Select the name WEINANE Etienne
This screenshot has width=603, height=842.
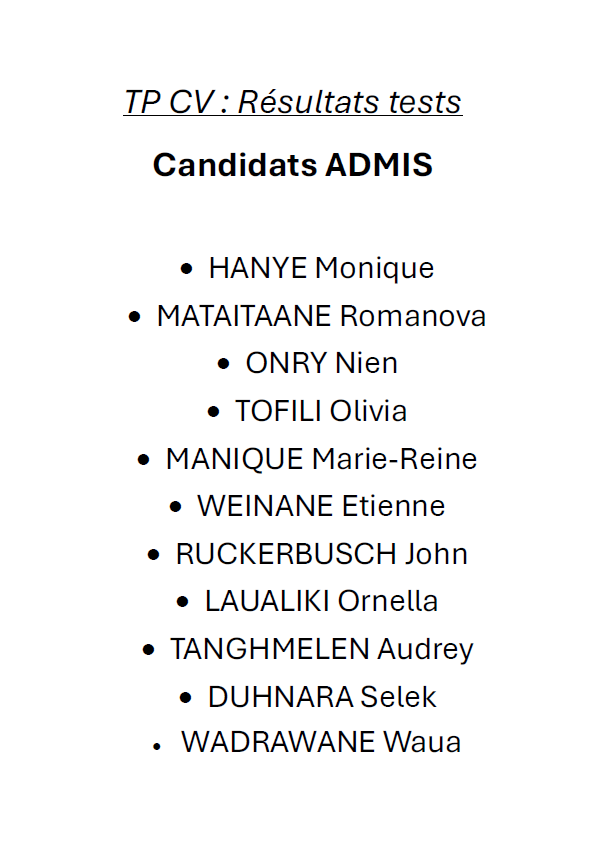tap(321, 506)
